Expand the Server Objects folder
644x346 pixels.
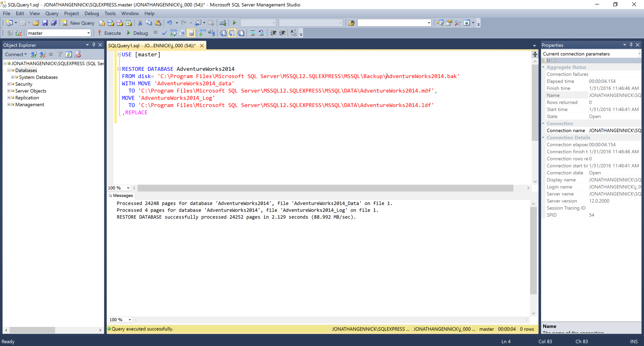9,91
